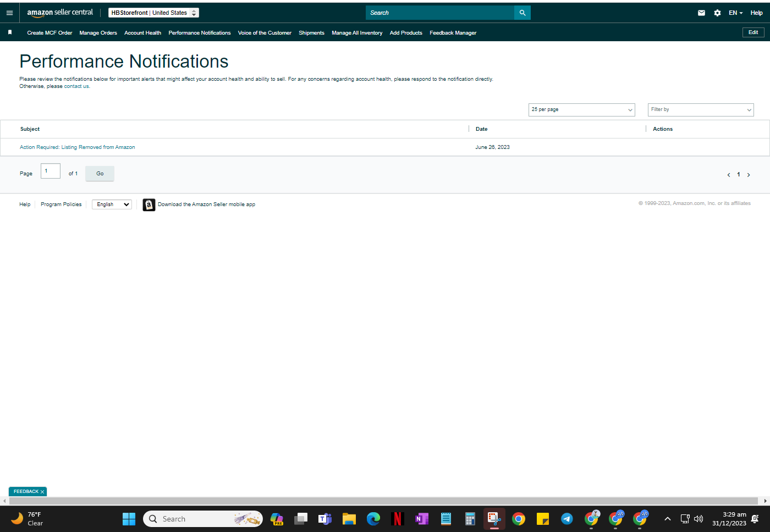Screen dimensions: 770x532
Task: Go to Manage Orders
Action: click(x=98, y=33)
